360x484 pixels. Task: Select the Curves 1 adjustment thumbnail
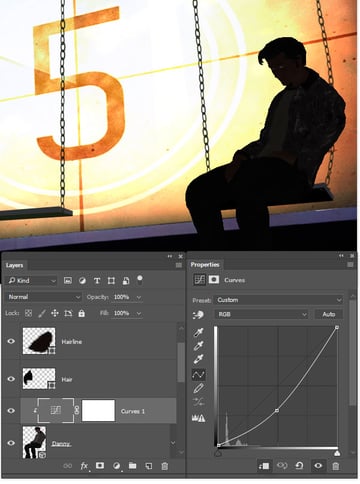pos(56,410)
